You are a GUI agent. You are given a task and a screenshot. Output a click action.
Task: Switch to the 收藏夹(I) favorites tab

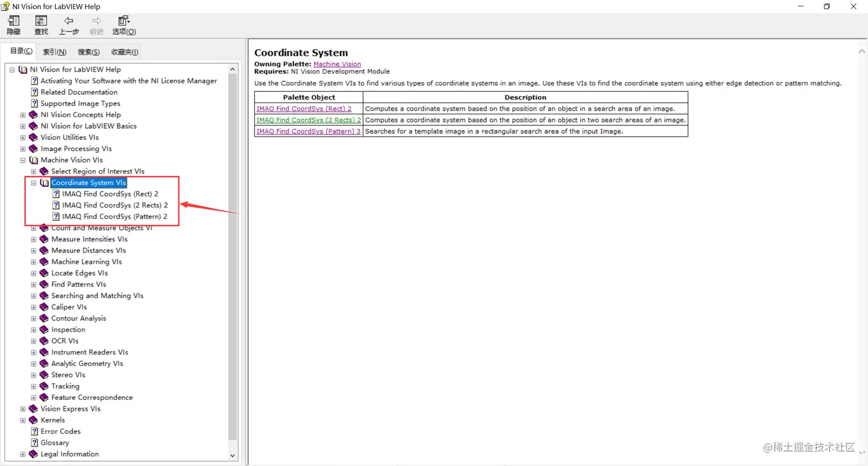tap(125, 52)
